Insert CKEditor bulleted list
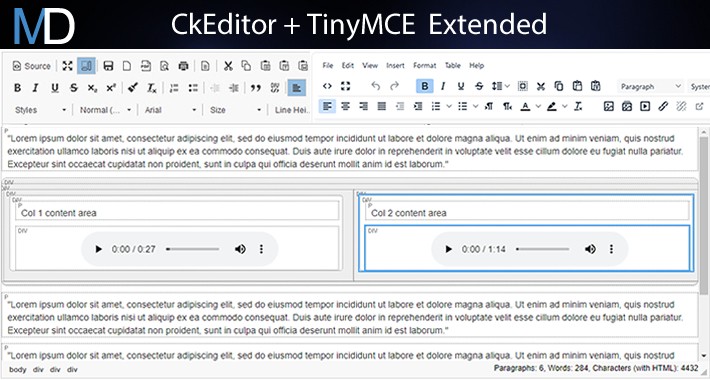 click(193, 88)
